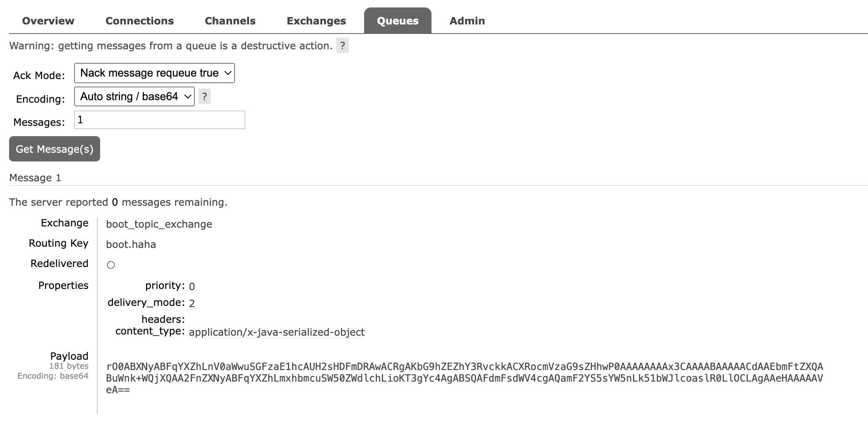Click inside the base64 payload text

tap(464, 378)
